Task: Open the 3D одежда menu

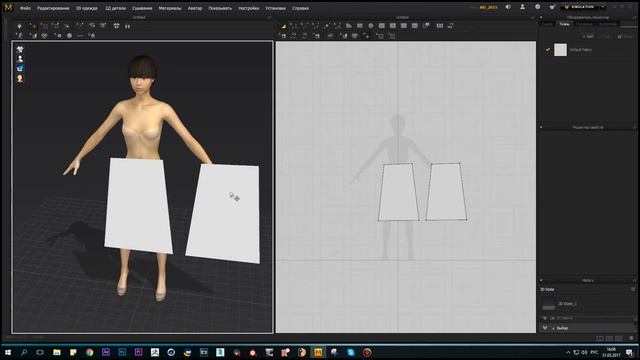Action: [x=87, y=8]
